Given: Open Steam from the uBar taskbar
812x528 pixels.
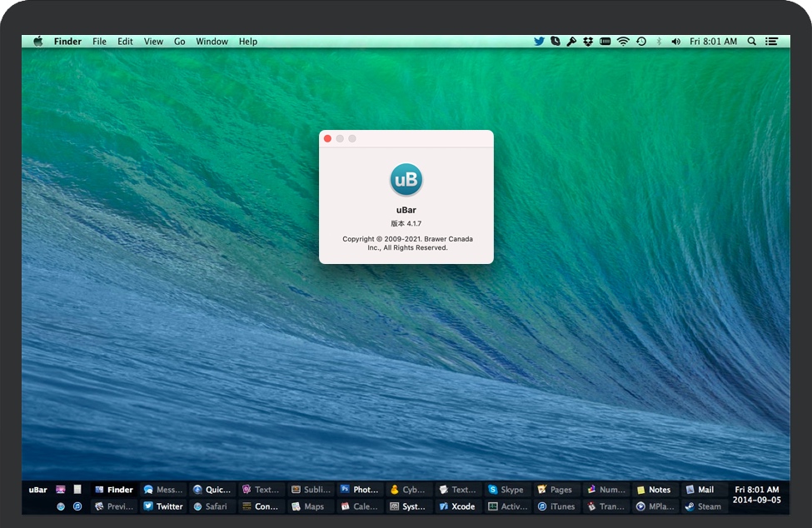Looking at the screenshot, I should [703, 506].
